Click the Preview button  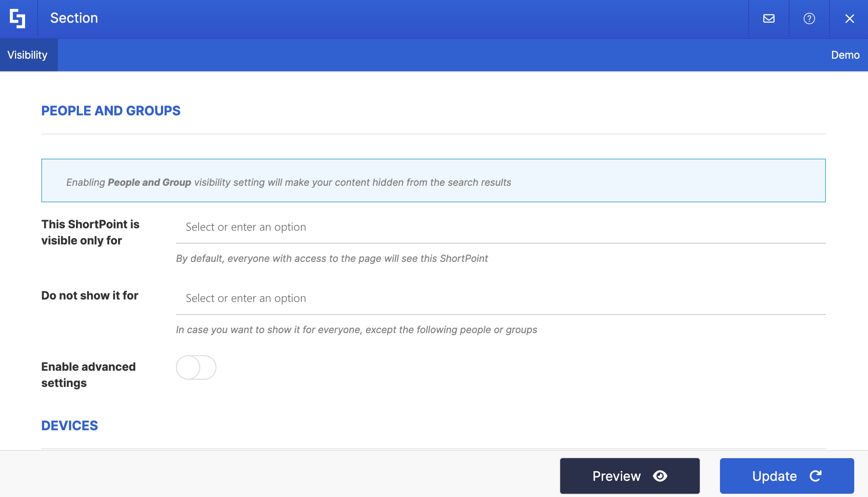pos(629,476)
